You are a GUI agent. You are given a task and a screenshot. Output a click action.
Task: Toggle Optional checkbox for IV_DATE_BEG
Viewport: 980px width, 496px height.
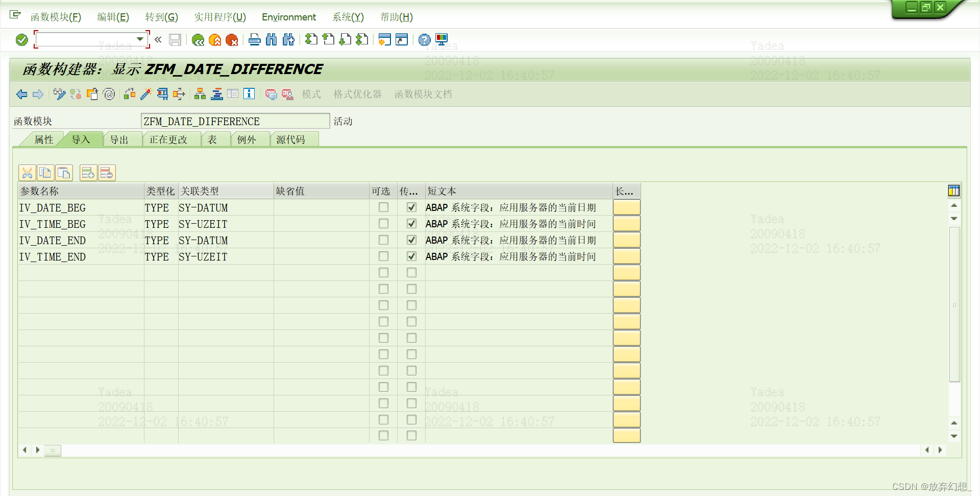click(383, 207)
